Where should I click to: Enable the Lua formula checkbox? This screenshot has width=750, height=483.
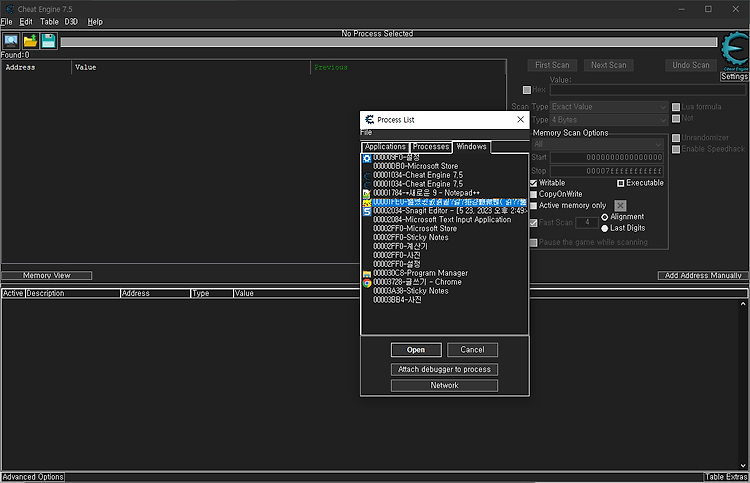676,107
